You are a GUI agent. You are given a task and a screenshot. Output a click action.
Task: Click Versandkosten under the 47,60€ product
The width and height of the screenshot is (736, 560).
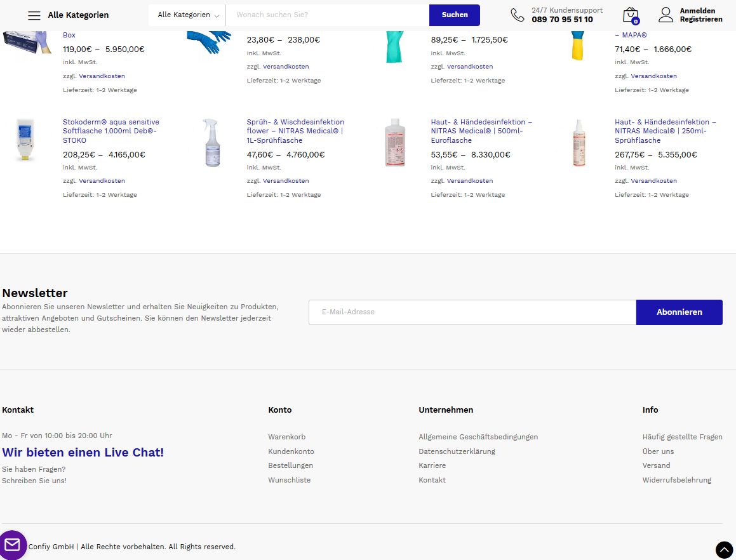pos(286,181)
